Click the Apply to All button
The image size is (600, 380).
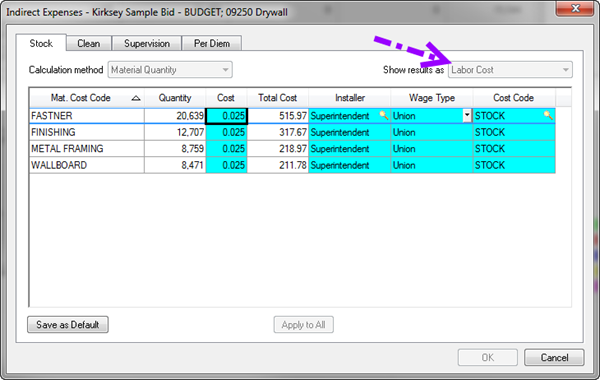(303, 325)
